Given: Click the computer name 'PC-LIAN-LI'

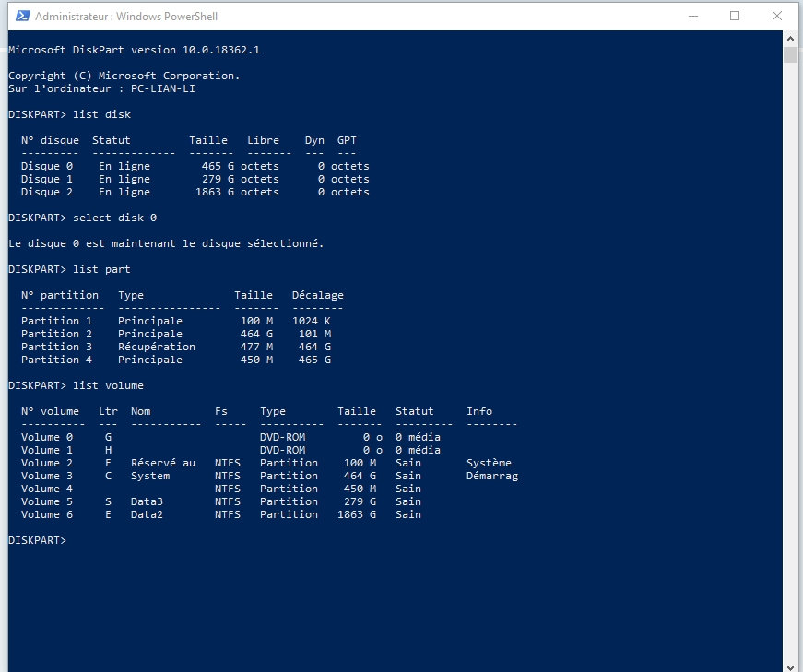Looking at the screenshot, I should click(163, 88).
